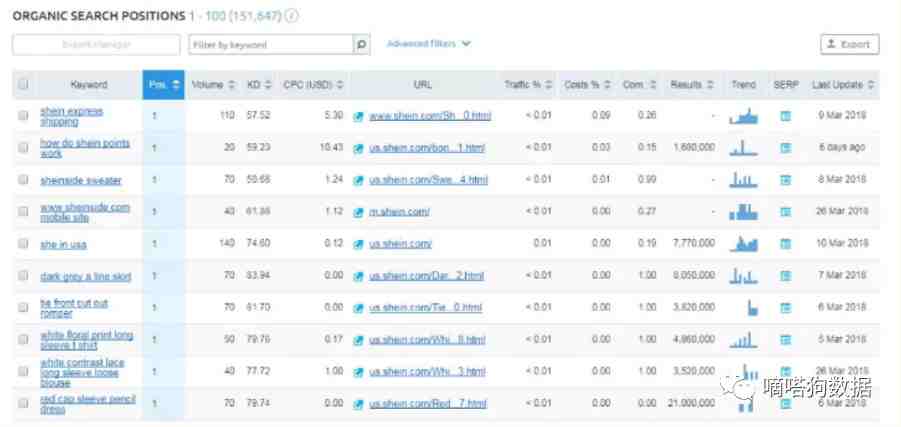Image resolution: width=901 pixels, height=427 pixels.
Task: Check the shein express shipping row
Action: click(x=23, y=116)
